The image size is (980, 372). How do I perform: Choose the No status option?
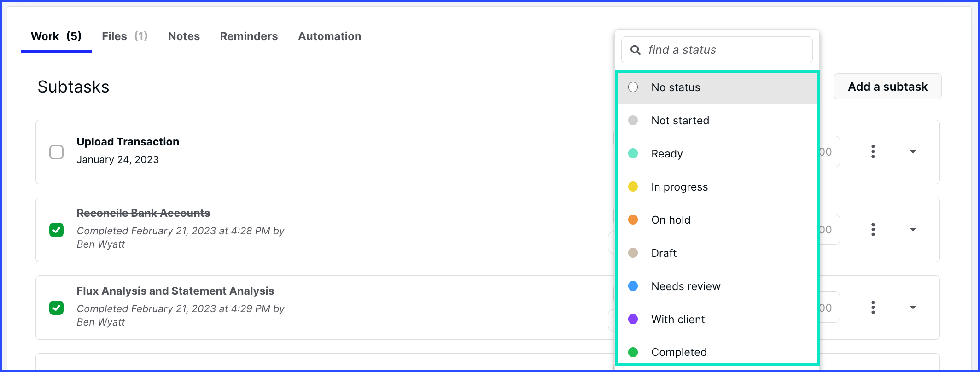(x=675, y=87)
